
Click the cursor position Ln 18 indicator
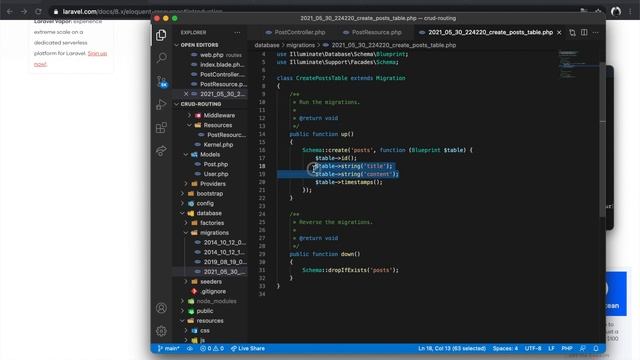(452, 349)
